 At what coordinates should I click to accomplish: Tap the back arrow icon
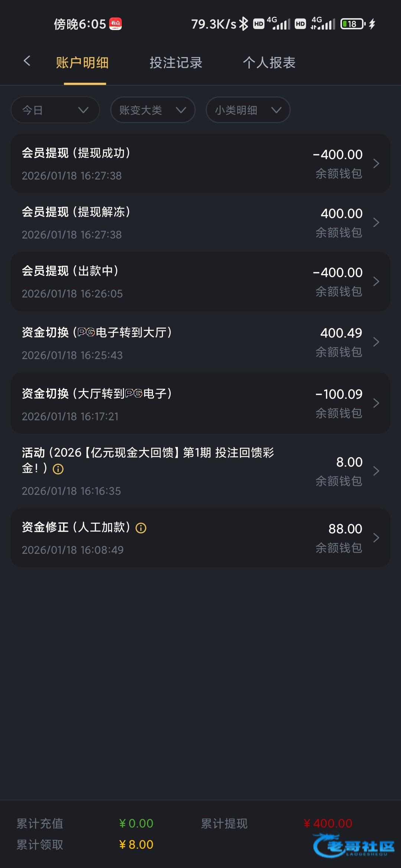click(x=27, y=61)
